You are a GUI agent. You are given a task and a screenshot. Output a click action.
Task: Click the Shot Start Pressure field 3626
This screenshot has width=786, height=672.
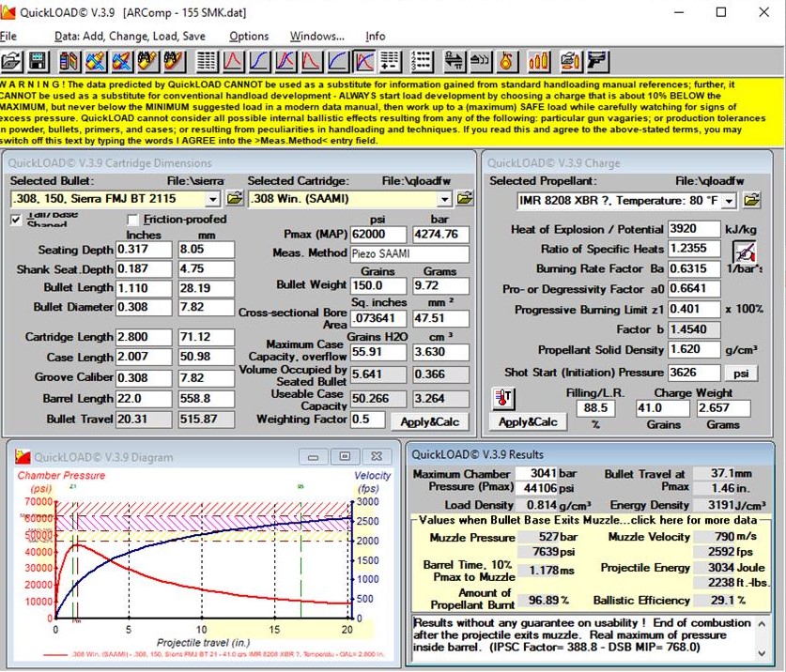(694, 373)
